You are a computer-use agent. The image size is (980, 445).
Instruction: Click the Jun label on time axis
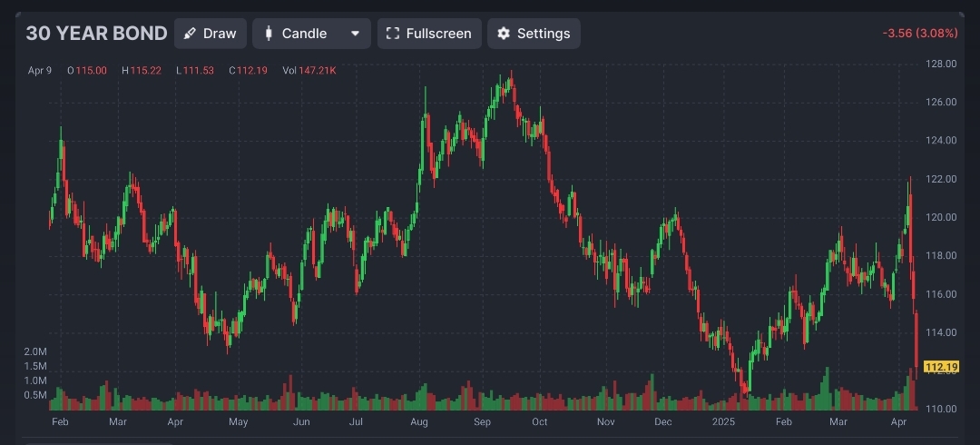click(301, 422)
